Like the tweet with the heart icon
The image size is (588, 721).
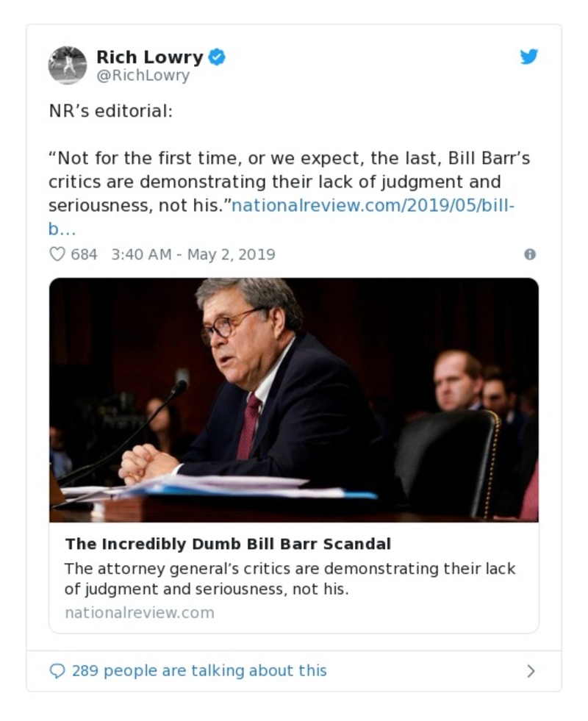click(x=57, y=254)
